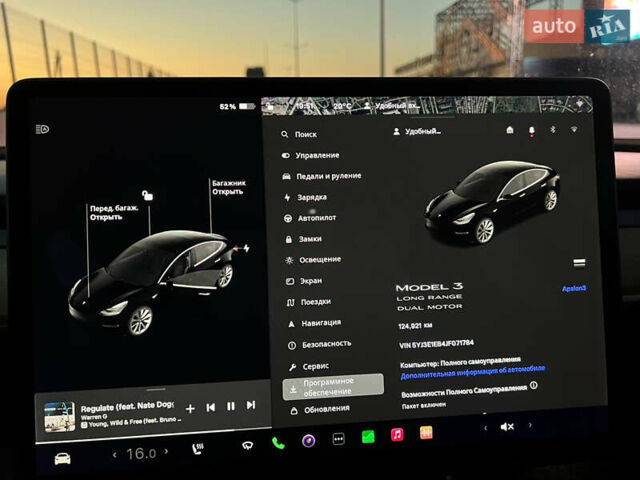Open the Regulate album art thumbnail

(x=60, y=417)
